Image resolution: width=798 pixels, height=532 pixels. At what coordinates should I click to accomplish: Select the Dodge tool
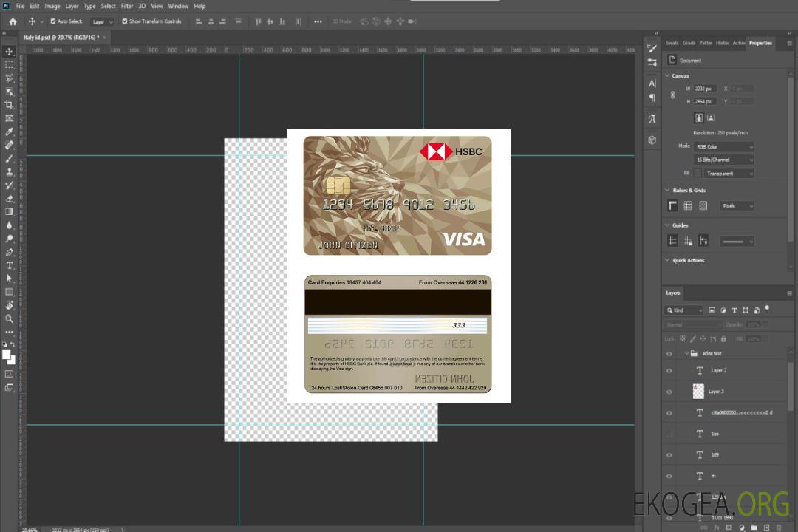click(9, 238)
